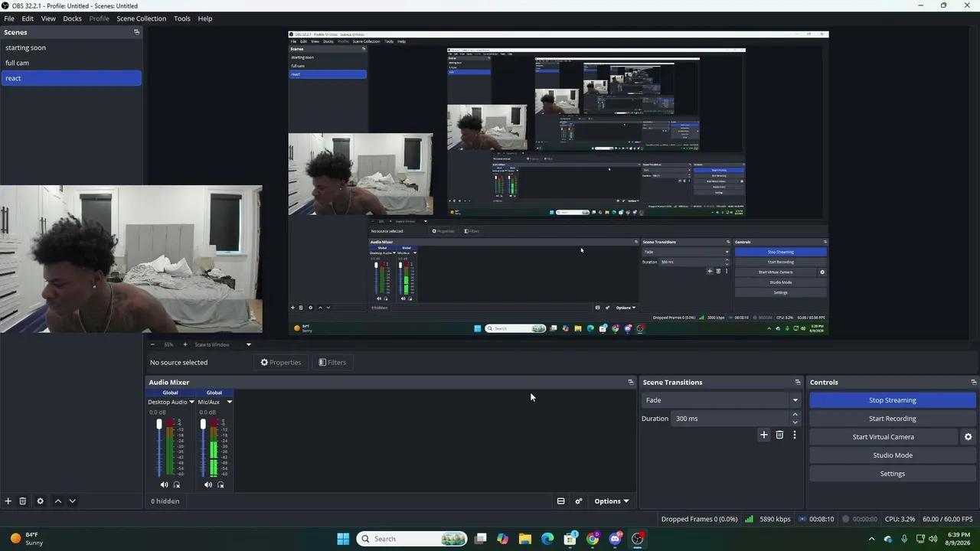This screenshot has width=980, height=551.
Task: Click the Dropped Frames status text
Action: tap(699, 519)
